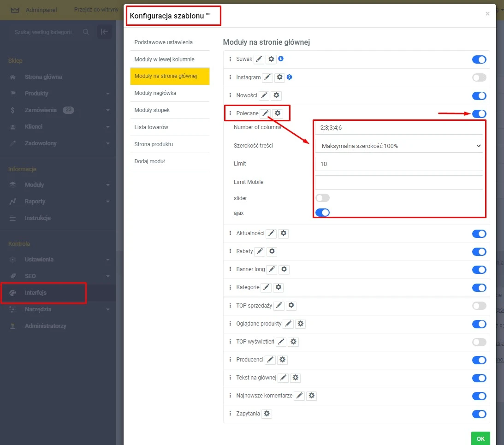
Task: Click the info icon next to Instagram
Action: [290, 77]
